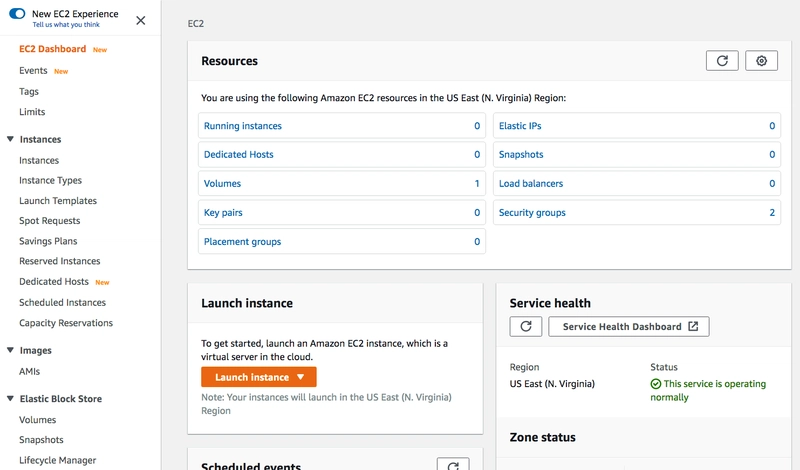The image size is (800, 470).
Task: Open Dedicated Hosts in sidebar
Action: [x=54, y=282]
